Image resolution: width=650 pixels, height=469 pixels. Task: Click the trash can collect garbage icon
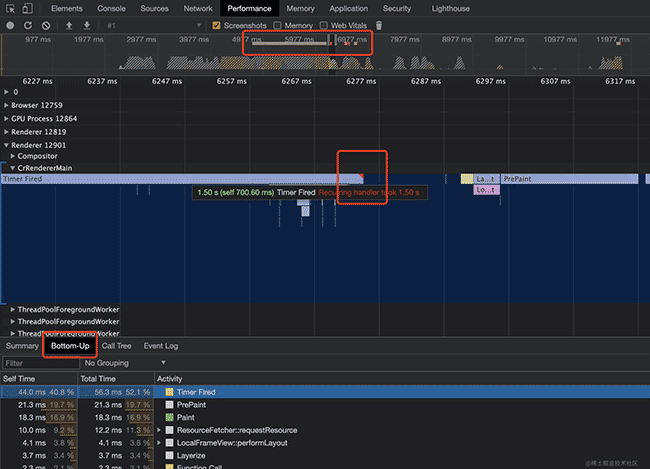click(378, 26)
